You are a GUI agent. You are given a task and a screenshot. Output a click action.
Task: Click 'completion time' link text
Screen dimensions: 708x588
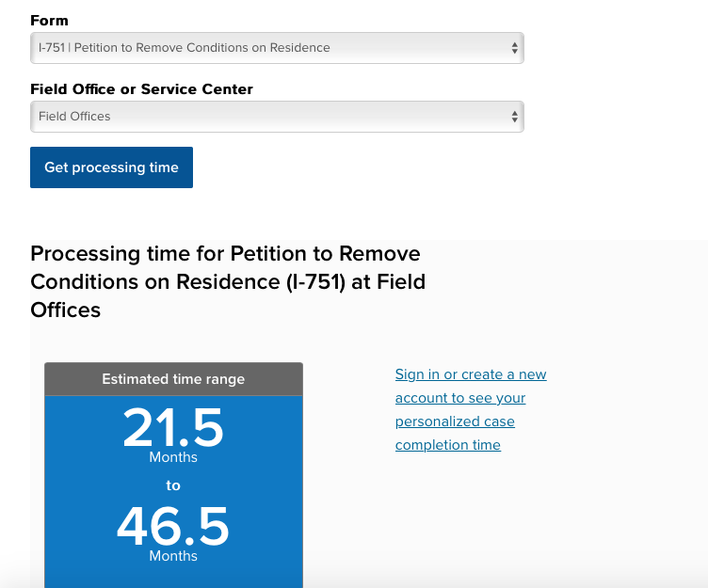pos(448,445)
